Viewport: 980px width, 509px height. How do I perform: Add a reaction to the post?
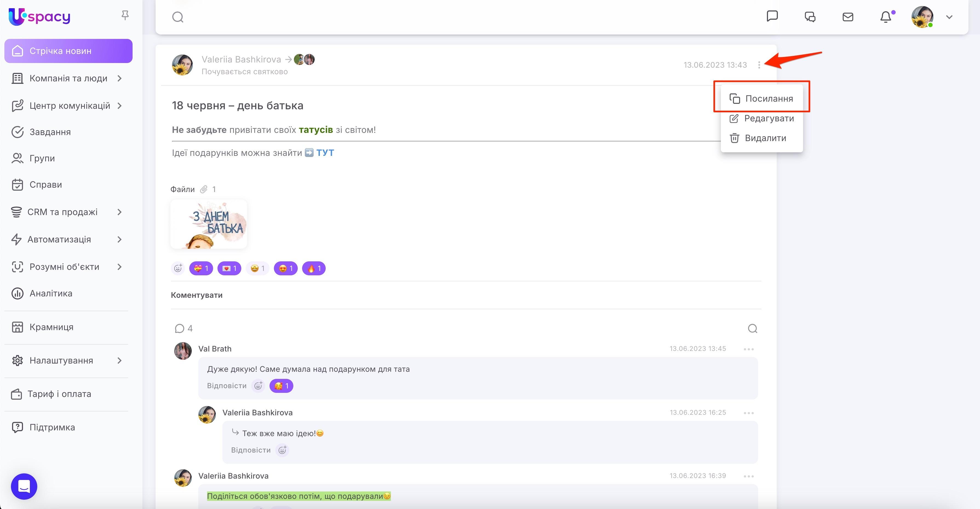[178, 268]
